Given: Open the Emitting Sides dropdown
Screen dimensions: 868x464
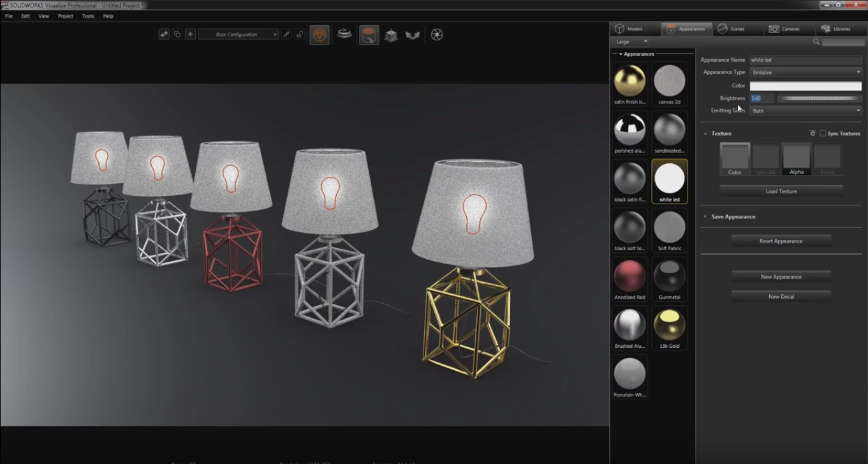Looking at the screenshot, I should (x=805, y=110).
